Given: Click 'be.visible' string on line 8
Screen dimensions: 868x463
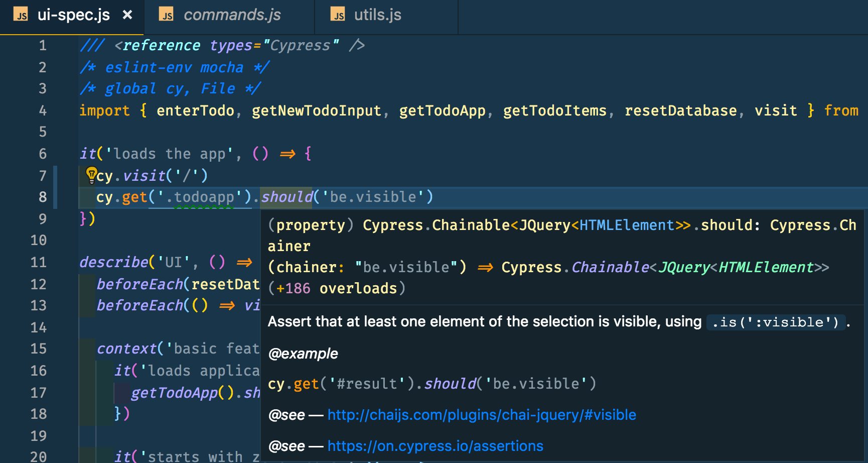Looking at the screenshot, I should tap(373, 197).
